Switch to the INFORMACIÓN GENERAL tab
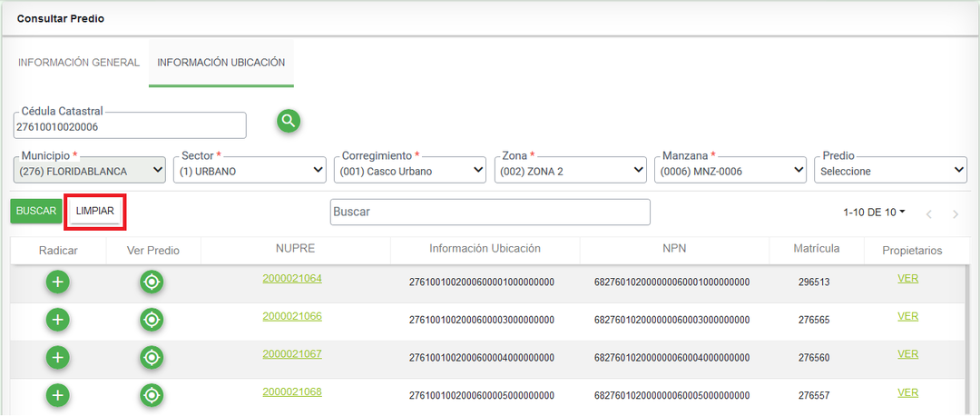The width and height of the screenshot is (980, 416). point(79,63)
